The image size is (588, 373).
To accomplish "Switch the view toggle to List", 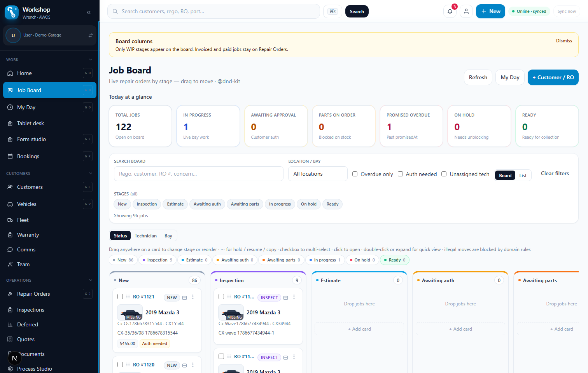I will (523, 176).
